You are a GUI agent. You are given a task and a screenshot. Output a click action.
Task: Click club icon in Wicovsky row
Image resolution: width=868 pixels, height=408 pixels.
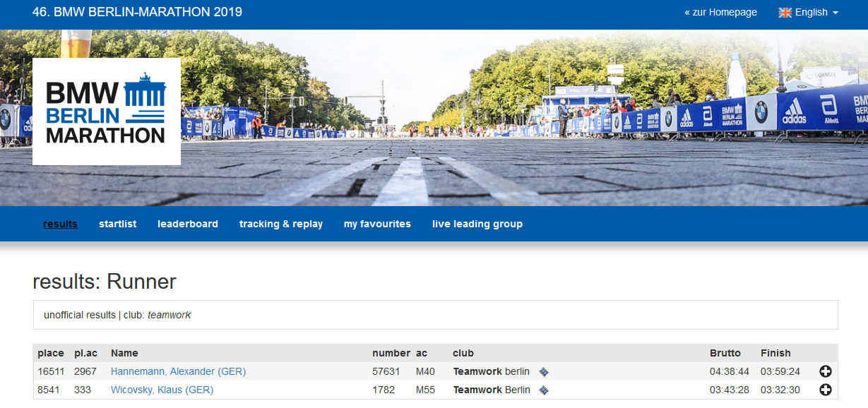tap(544, 390)
